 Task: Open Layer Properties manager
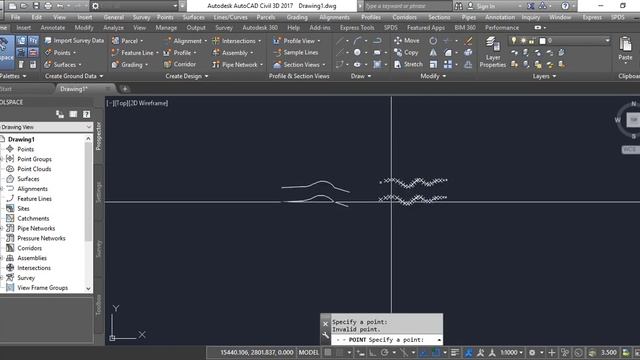click(x=492, y=52)
